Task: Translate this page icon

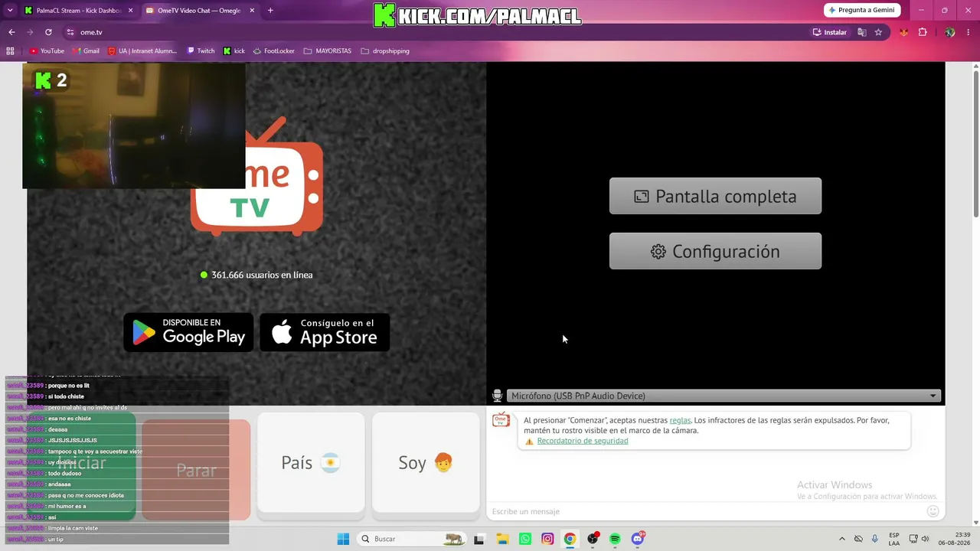Action: (x=862, y=32)
